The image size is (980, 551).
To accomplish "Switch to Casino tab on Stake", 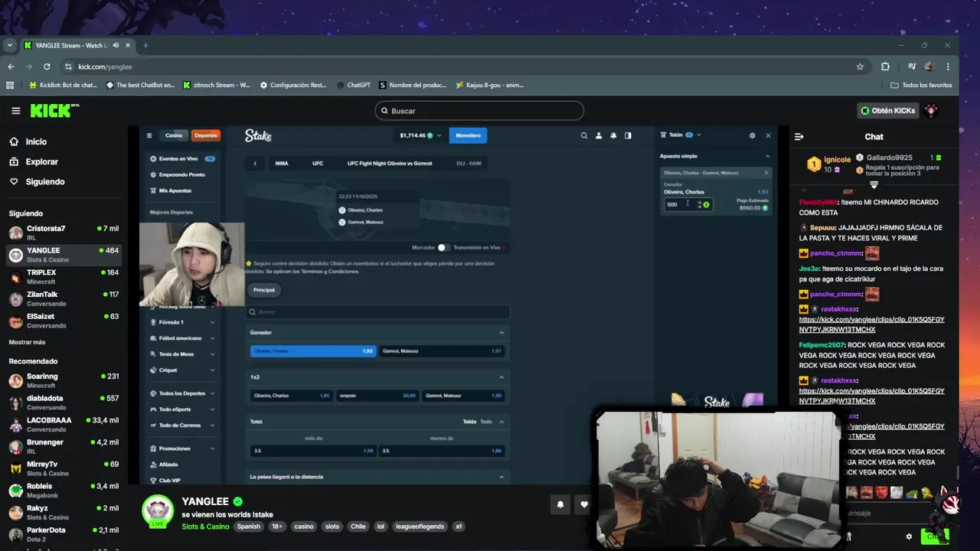I will 174,135.
